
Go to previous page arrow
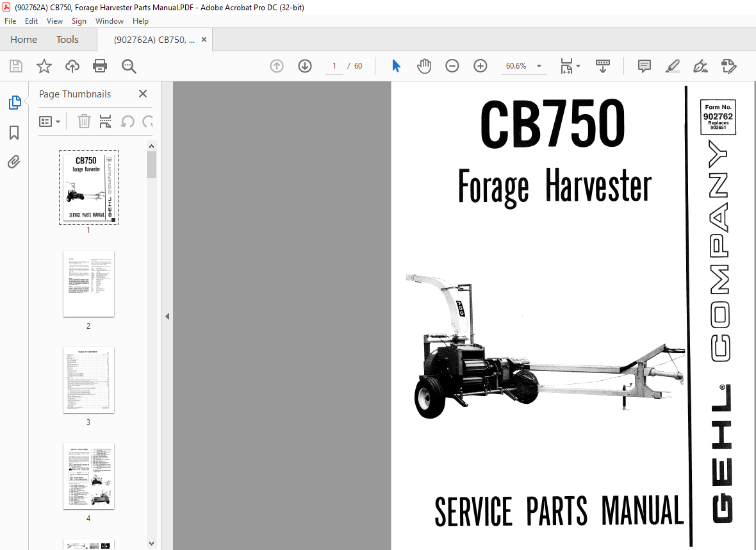277,66
